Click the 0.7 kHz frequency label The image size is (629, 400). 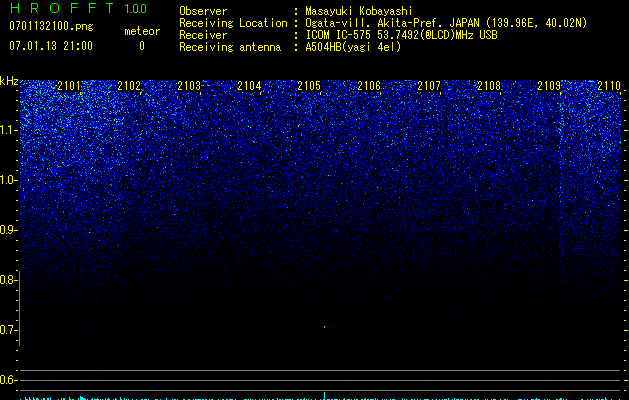tap(8, 330)
